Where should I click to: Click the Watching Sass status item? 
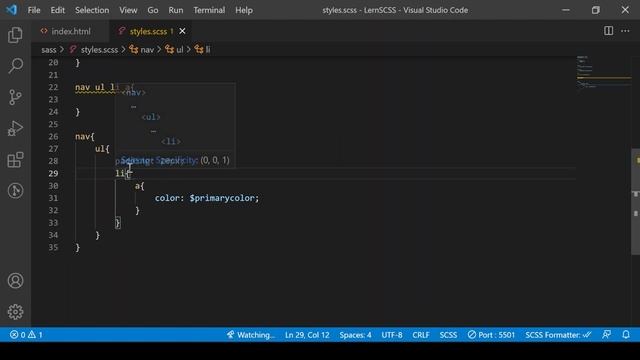click(251, 335)
